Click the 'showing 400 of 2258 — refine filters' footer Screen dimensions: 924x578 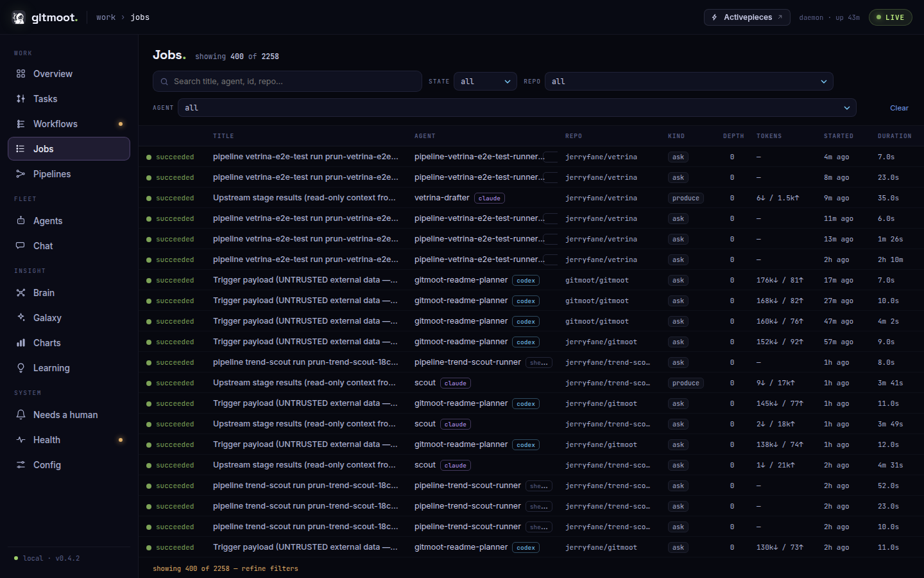point(225,568)
